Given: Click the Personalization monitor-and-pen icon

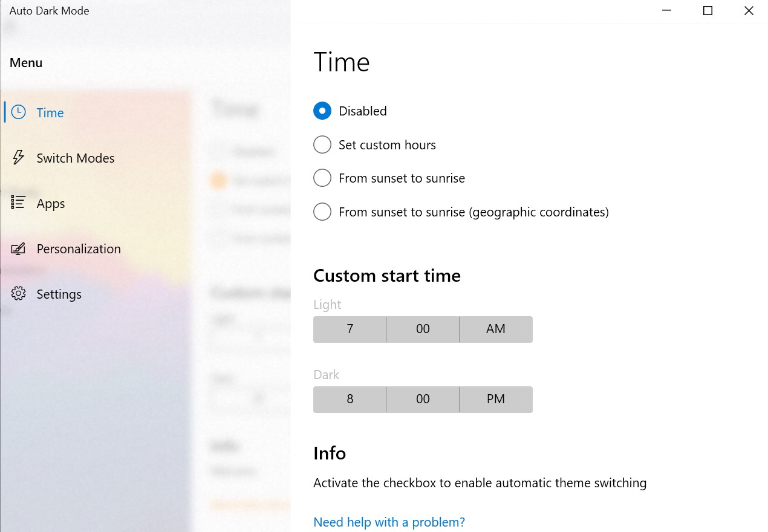Looking at the screenshot, I should pyautogui.click(x=19, y=248).
